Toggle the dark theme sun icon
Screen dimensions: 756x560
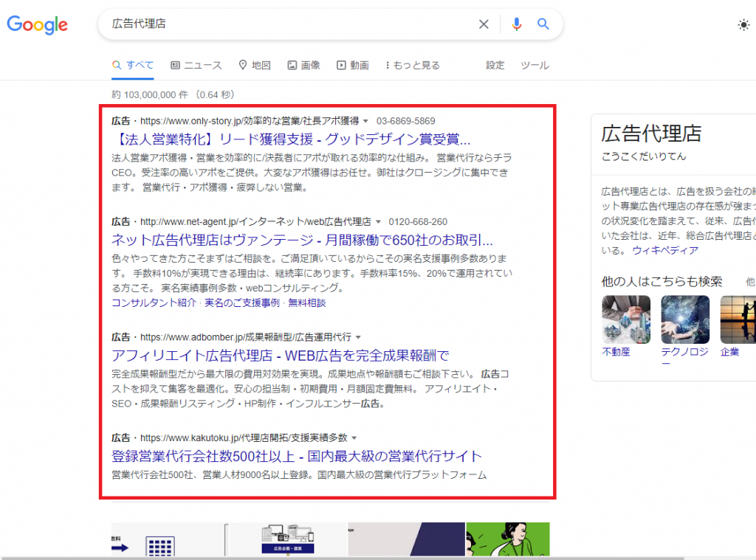pyautogui.click(x=744, y=24)
